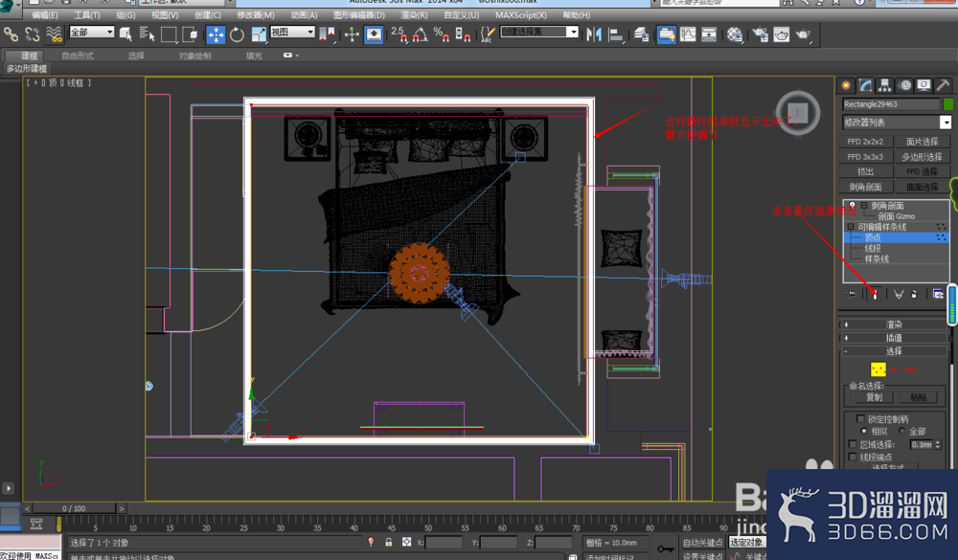This screenshot has width=958, height=560.
Task: Click the Render Production teapot icon
Action: [803, 34]
